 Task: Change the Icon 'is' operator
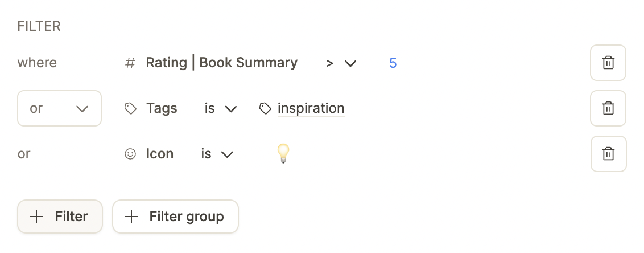(x=217, y=154)
